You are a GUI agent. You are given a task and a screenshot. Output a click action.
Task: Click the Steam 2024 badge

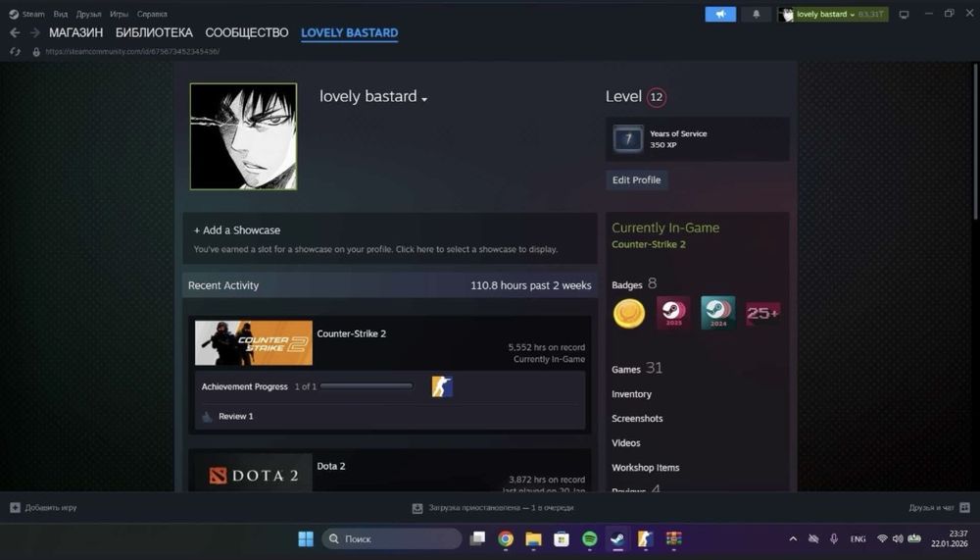[718, 313]
